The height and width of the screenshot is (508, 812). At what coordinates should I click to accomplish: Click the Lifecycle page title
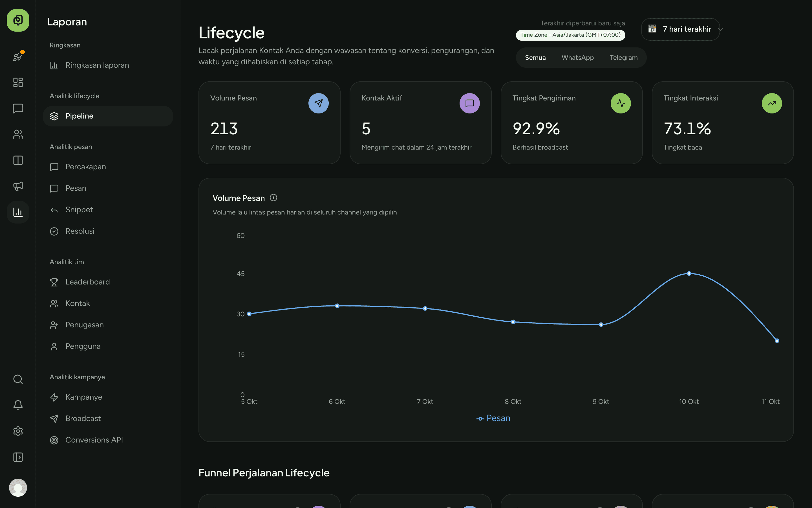click(231, 32)
